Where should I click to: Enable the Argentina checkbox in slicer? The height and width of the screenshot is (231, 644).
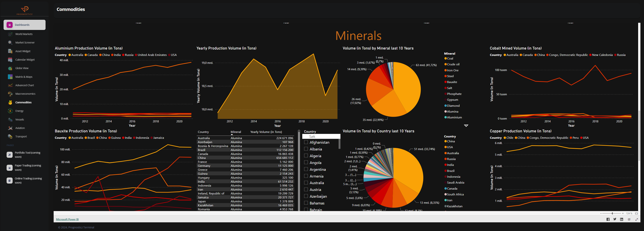coord(306,169)
